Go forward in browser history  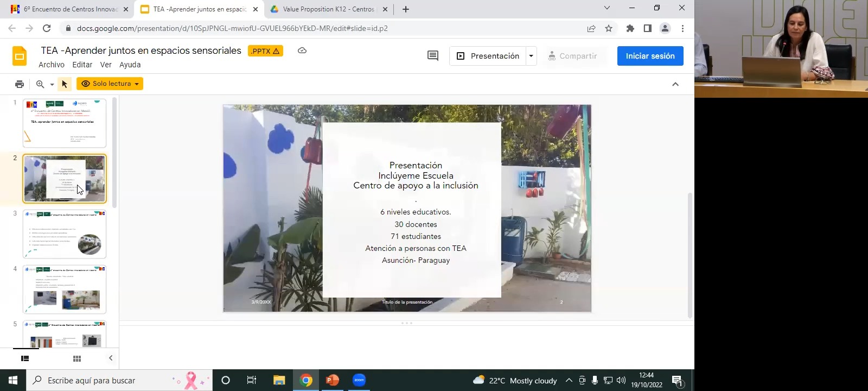(29, 28)
